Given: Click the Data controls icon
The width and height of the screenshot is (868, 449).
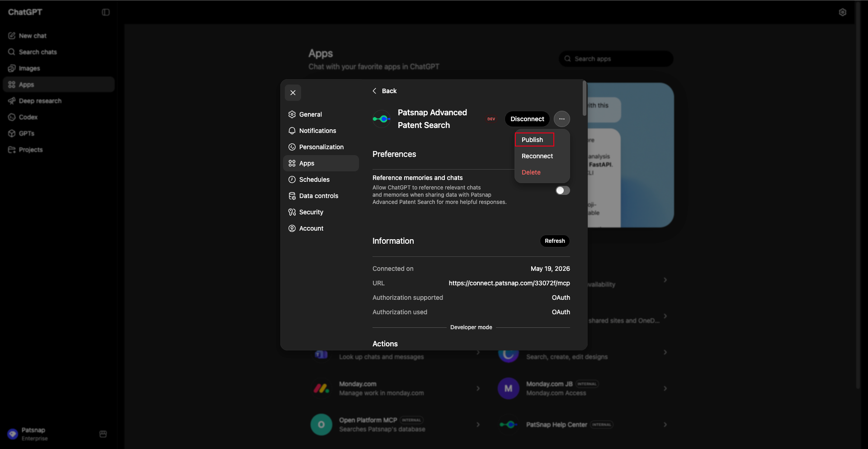Looking at the screenshot, I should click(x=292, y=196).
